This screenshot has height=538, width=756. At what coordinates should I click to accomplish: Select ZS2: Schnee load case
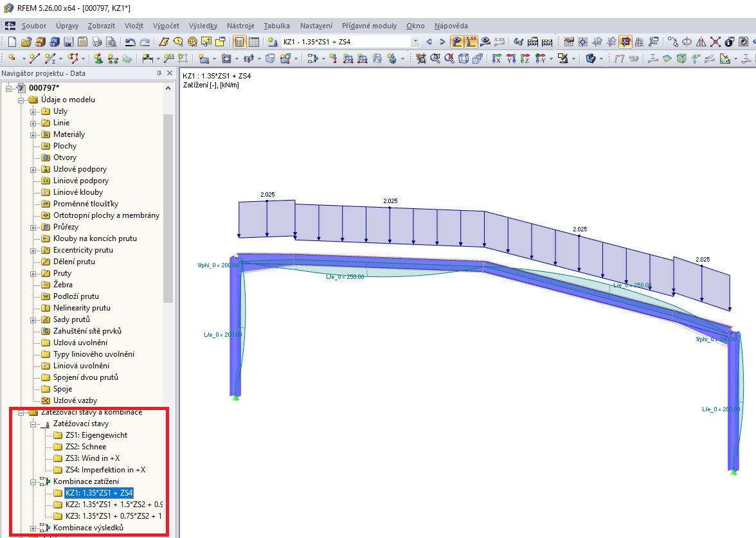click(86, 446)
